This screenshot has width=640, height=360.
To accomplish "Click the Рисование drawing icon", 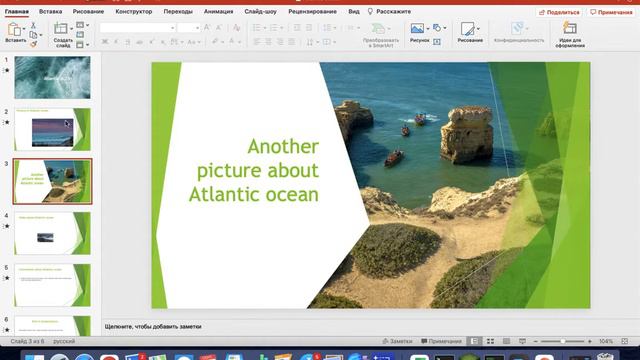I will [x=467, y=29].
